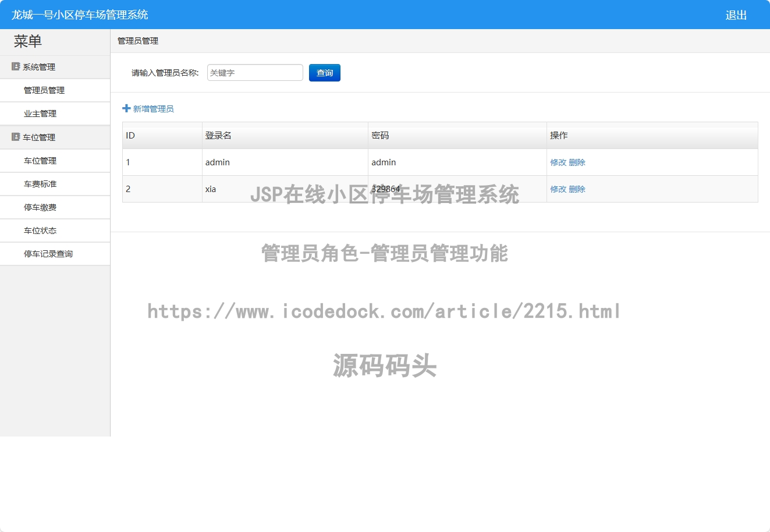
Task: Click the plus icon for 新增管理员
Action: coord(126,109)
